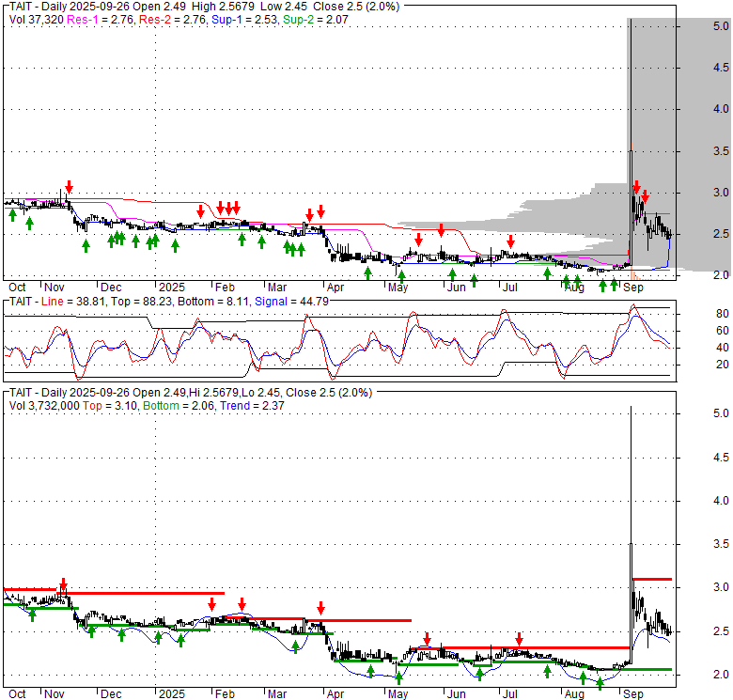Click the Aug label on bottom chart time axis
The height and width of the screenshot is (700, 733).
pyautogui.click(x=574, y=694)
